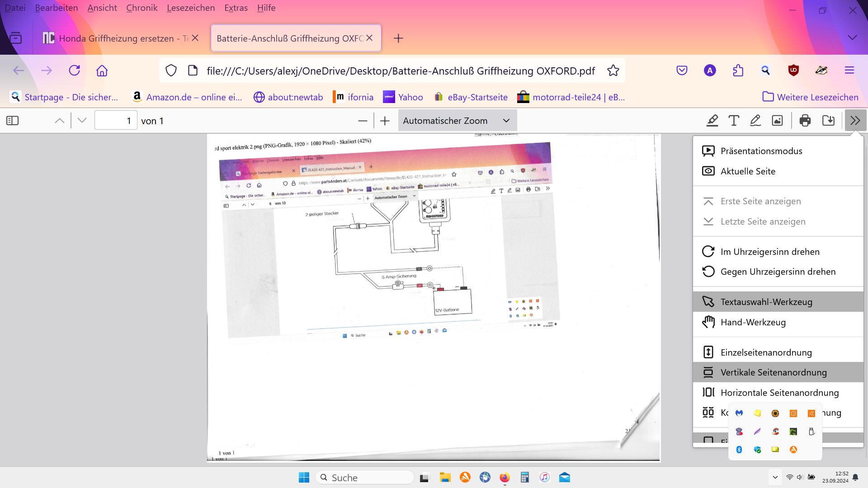Toggle the PDF sidebar

click(13, 121)
